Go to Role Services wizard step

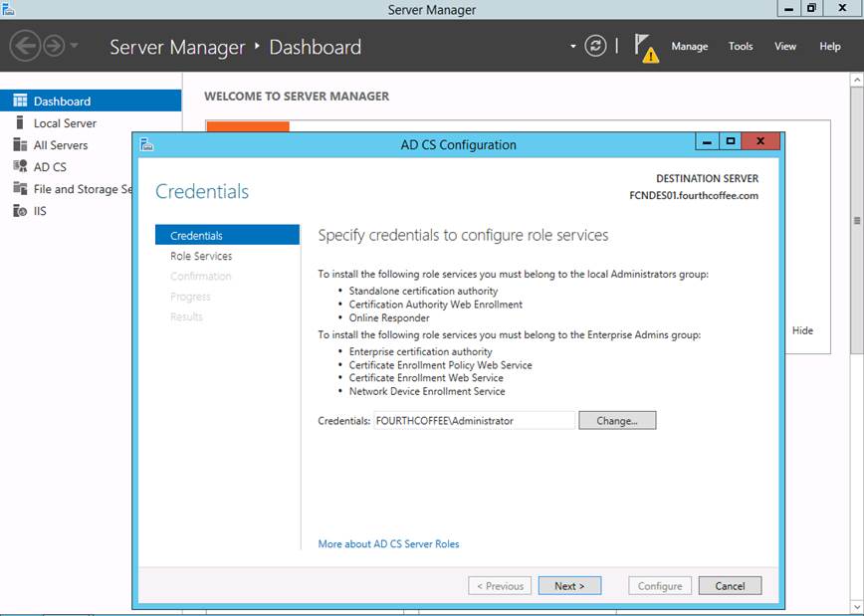201,256
